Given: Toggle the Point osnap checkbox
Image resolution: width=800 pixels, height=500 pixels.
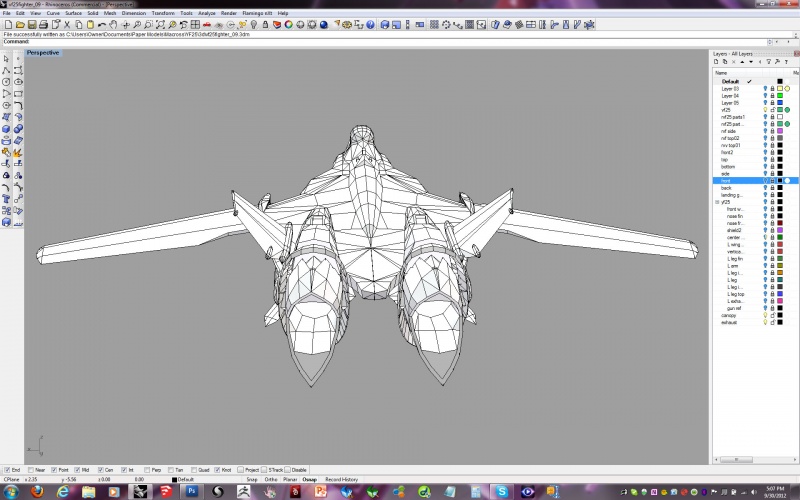Looking at the screenshot, I should click(x=54, y=470).
